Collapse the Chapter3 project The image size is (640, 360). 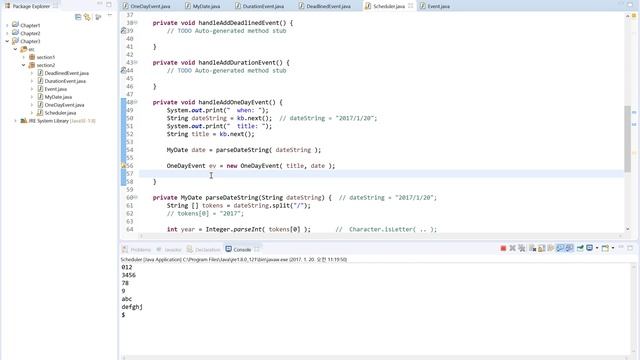(x=7, y=41)
